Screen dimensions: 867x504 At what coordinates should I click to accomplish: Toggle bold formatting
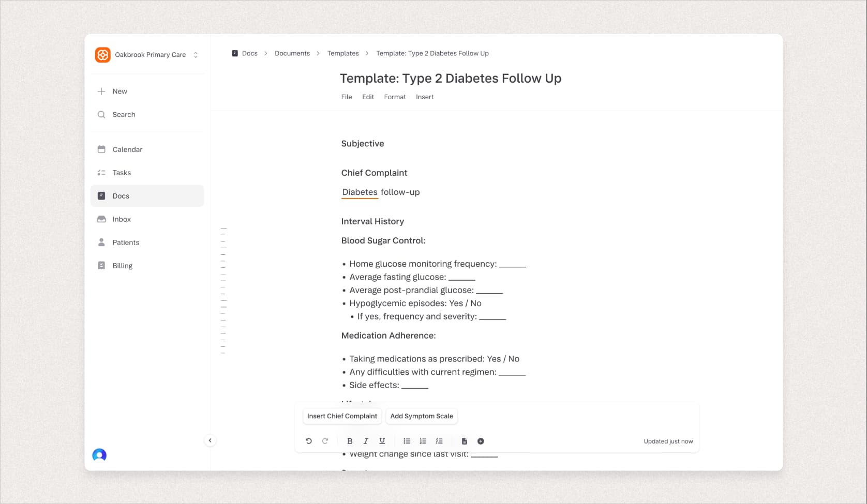350,441
